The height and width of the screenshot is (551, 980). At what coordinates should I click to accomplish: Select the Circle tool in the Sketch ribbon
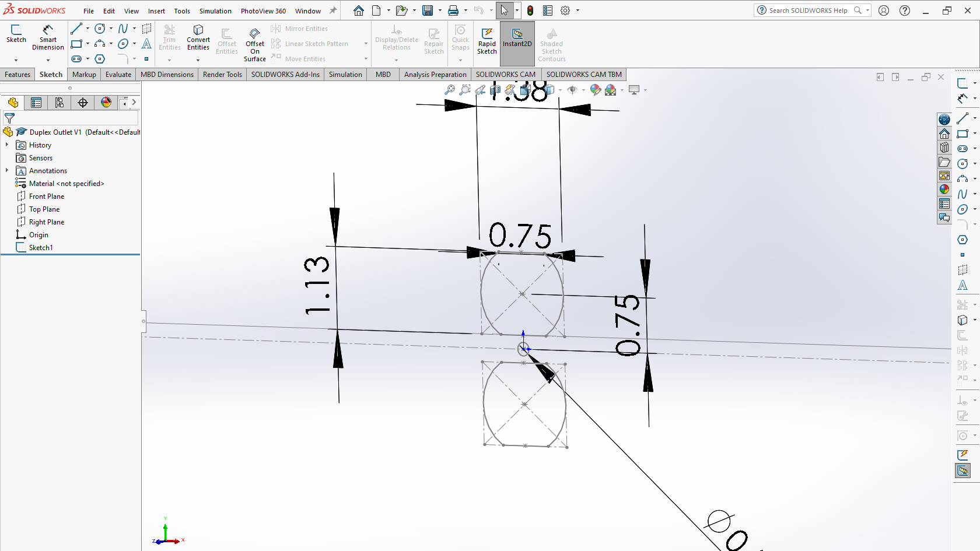pos(100,29)
